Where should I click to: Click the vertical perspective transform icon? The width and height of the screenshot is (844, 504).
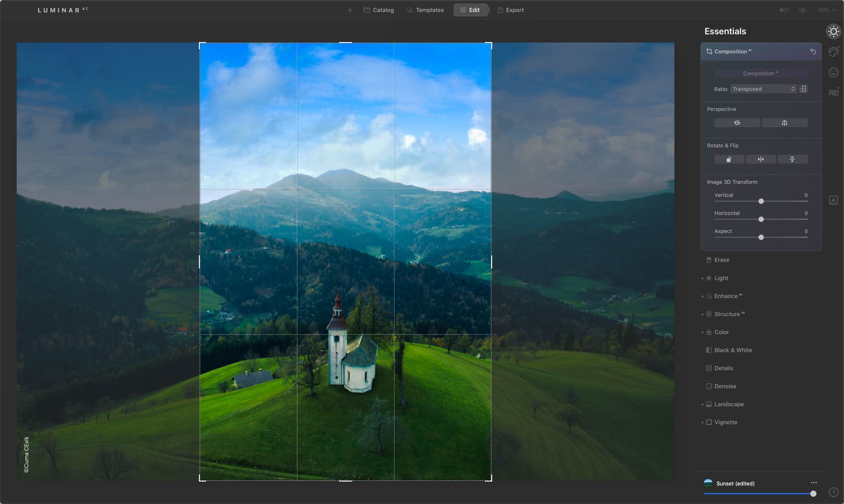[784, 122]
